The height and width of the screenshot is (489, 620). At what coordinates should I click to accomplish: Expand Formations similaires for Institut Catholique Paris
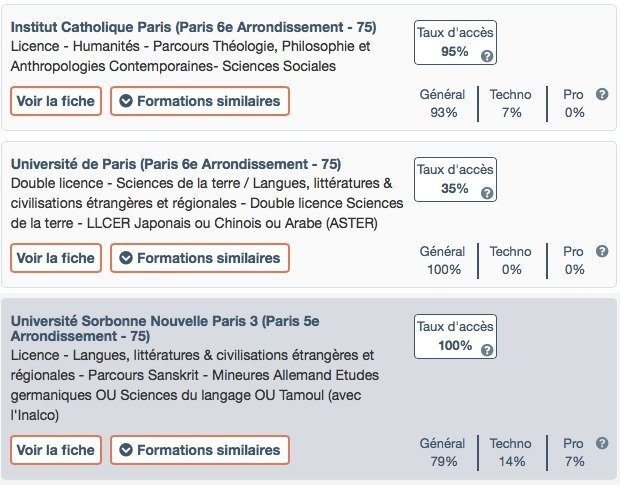200,101
